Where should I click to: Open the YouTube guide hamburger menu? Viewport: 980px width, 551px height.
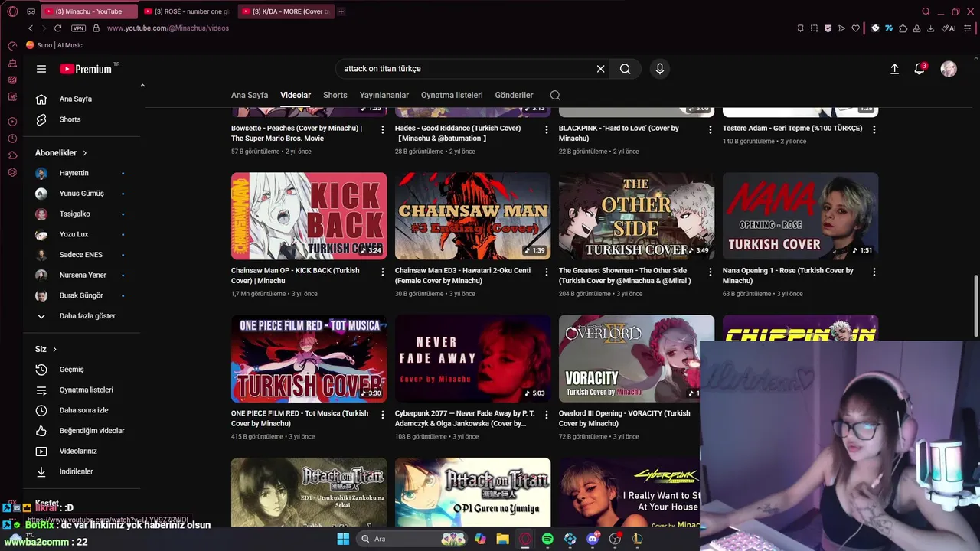(x=41, y=69)
